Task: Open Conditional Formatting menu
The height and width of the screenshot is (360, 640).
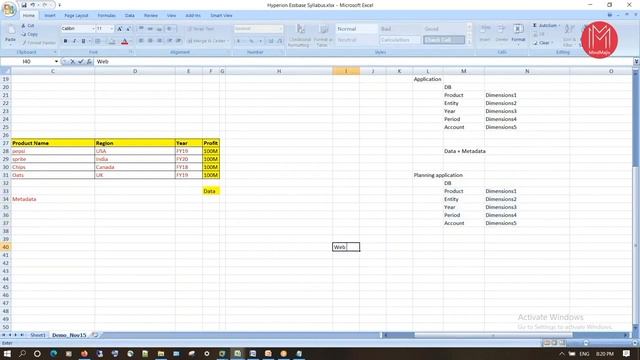Action: tap(300, 36)
